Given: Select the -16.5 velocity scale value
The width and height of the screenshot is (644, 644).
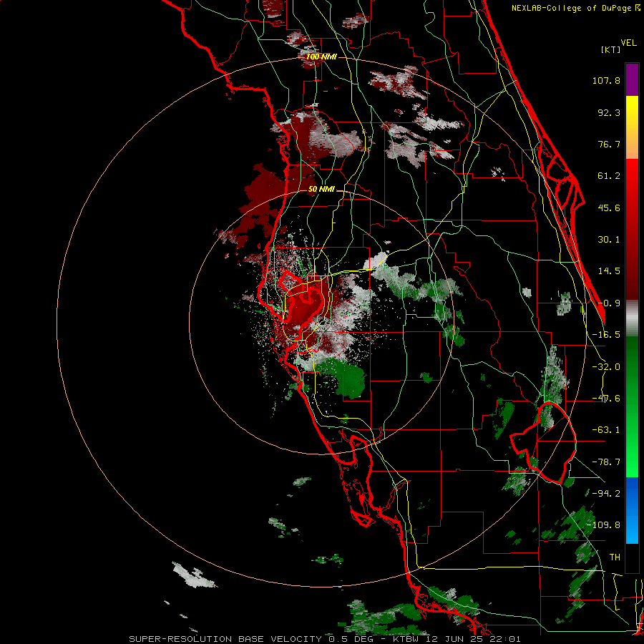Looking at the screenshot, I should (606, 335).
